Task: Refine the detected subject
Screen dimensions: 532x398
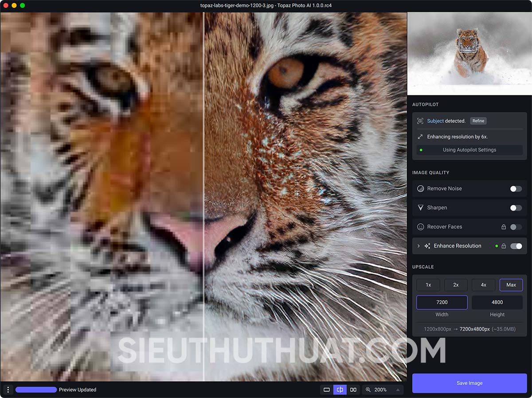Action: pyautogui.click(x=478, y=121)
